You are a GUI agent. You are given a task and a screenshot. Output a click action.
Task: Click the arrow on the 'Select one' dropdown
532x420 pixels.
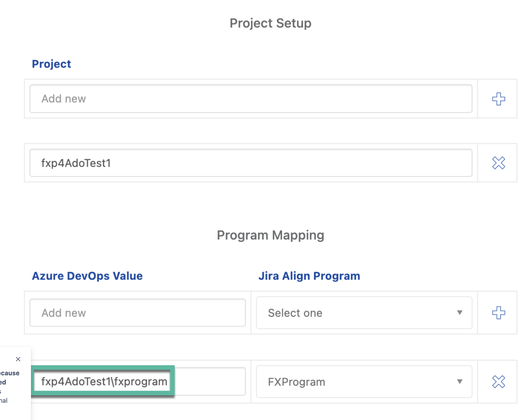coord(459,313)
